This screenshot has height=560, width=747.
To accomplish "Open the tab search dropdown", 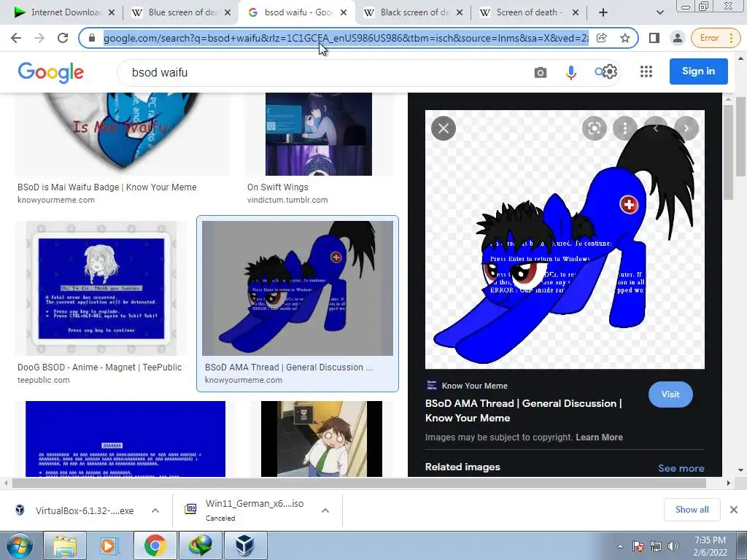I will [659, 12].
